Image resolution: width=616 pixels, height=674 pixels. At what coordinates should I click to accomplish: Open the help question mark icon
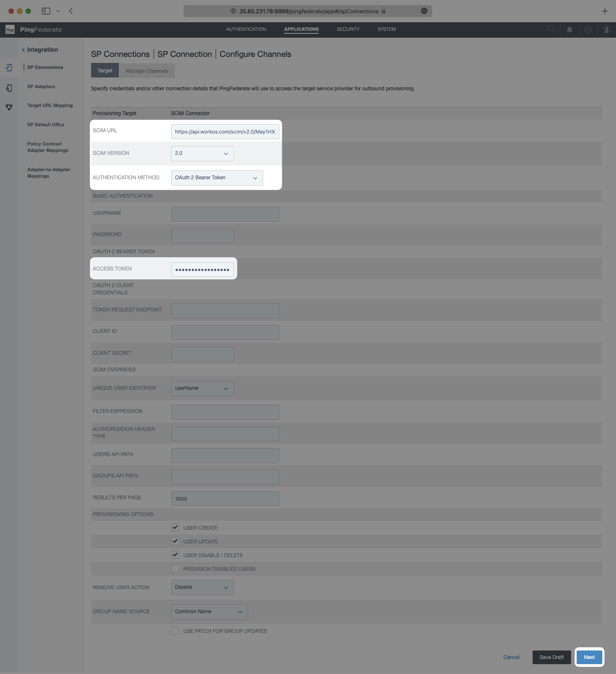pos(588,30)
